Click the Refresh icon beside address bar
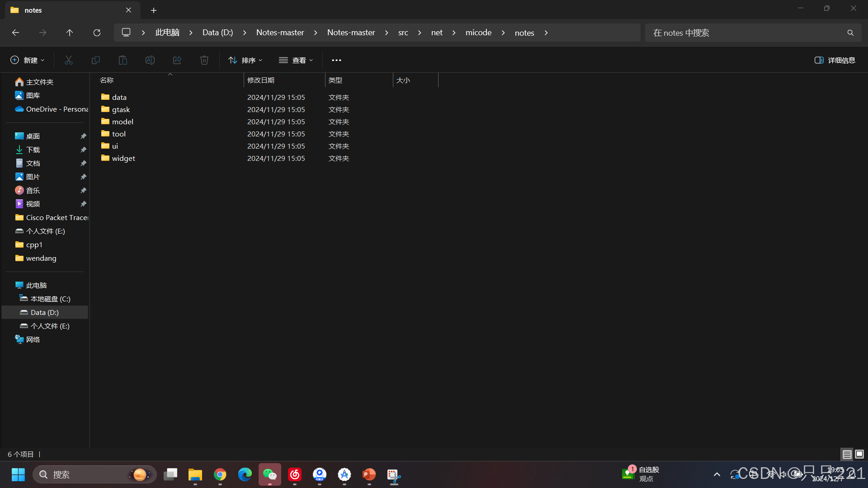 point(97,33)
